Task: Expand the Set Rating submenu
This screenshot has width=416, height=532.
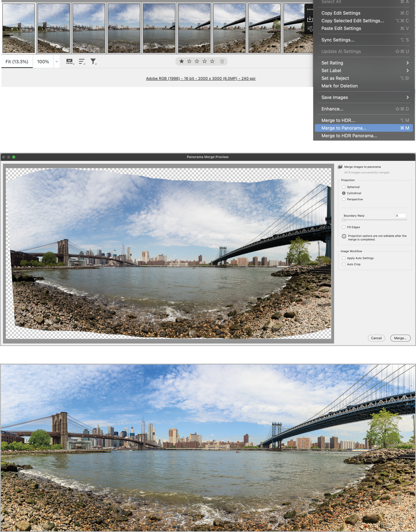Action: tap(364, 63)
